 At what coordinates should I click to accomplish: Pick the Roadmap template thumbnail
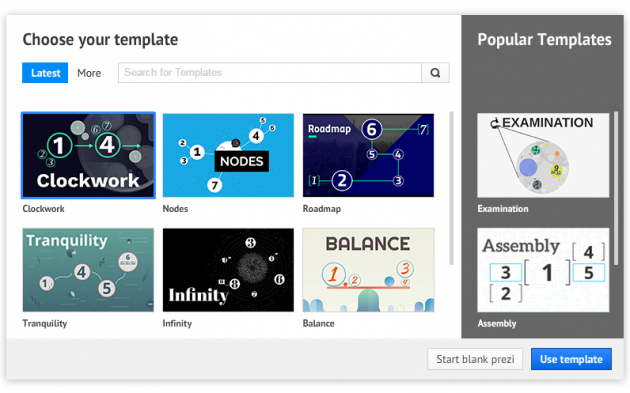click(368, 156)
